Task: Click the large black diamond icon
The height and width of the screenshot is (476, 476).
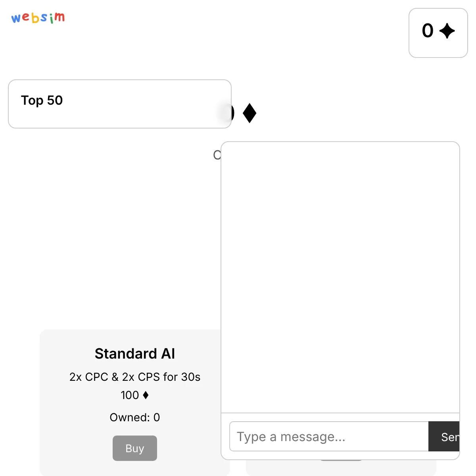Action: 250,113
